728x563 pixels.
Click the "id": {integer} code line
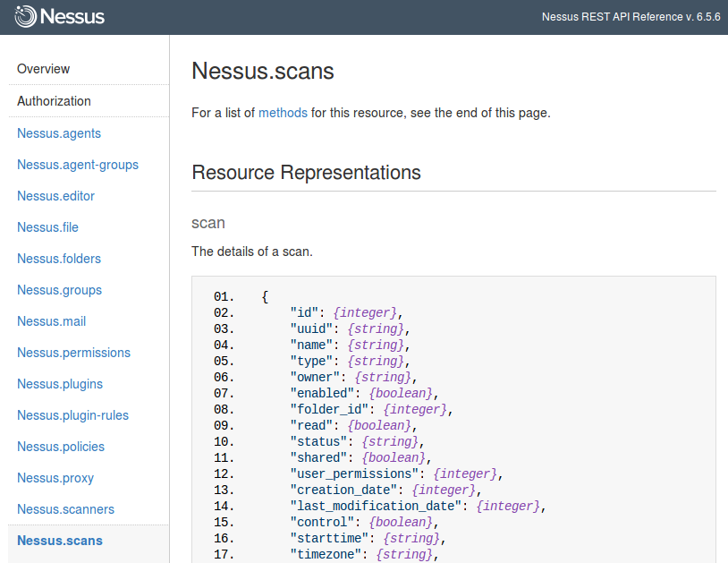click(346, 312)
